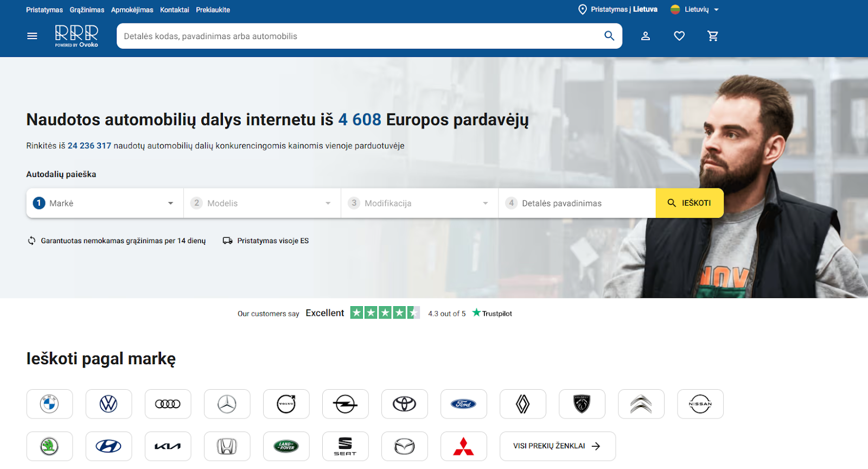Select the BMW brand logo
The height and width of the screenshot is (469, 868).
coord(49,404)
